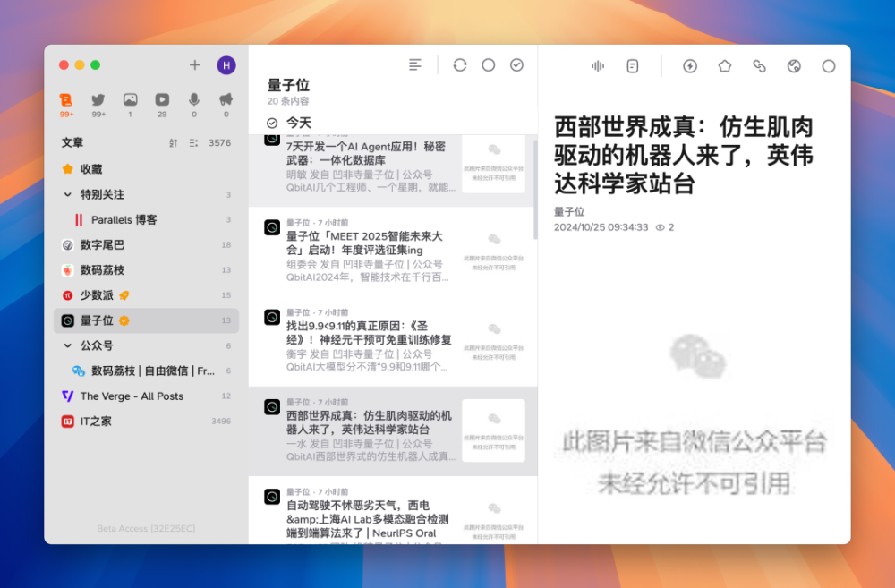Click the verified badge next to 量子位
895x588 pixels.
click(x=124, y=320)
